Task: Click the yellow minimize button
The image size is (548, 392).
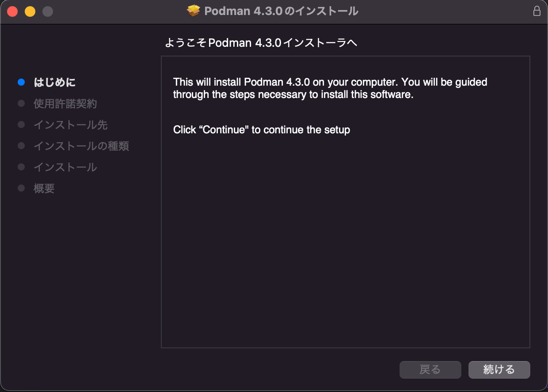Action: 30,11
